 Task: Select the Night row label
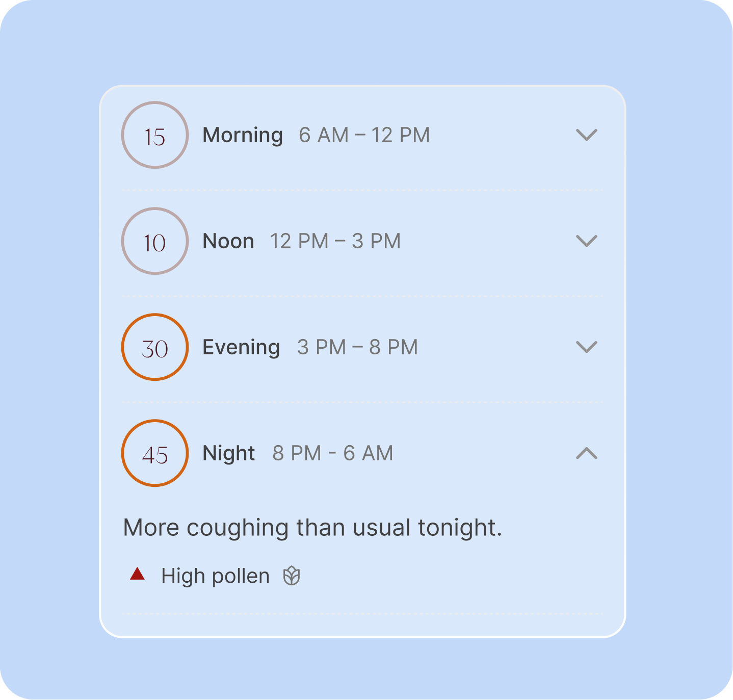click(x=229, y=453)
